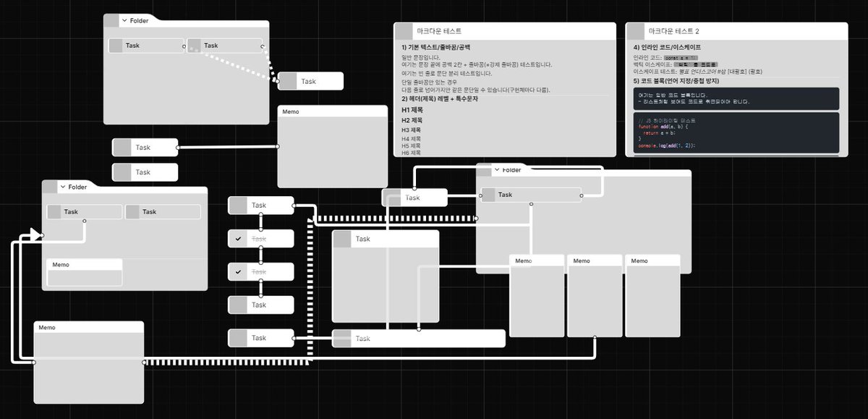Click the output port of the Task linked to the large Memo
Screen dimensions: 868x419
click(x=178, y=148)
